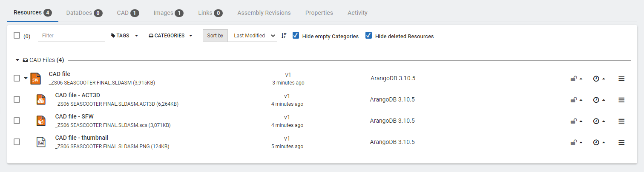Open hamburger menu for CAD file - SFW
The image size is (644, 172).
coord(621,121)
